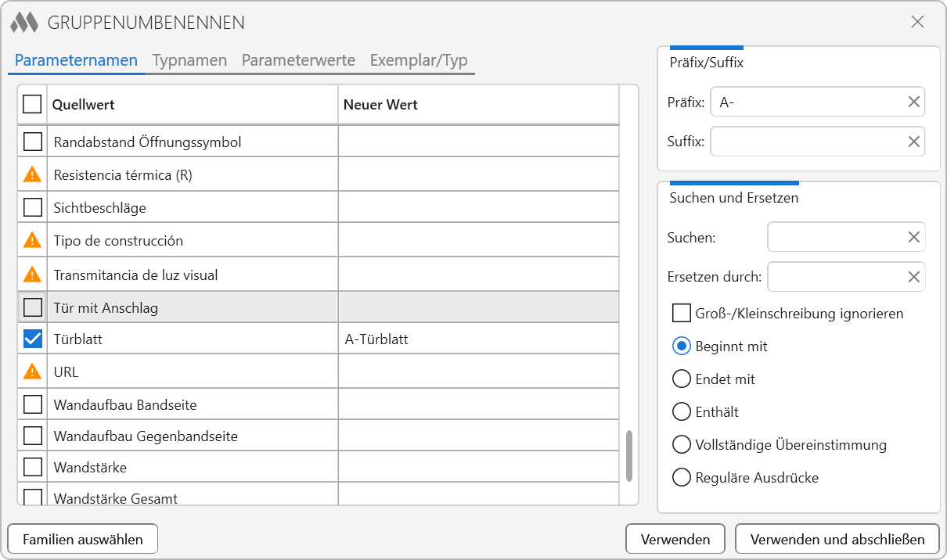Click into the Suchen input field
This screenshot has width=947, height=560.
835,237
